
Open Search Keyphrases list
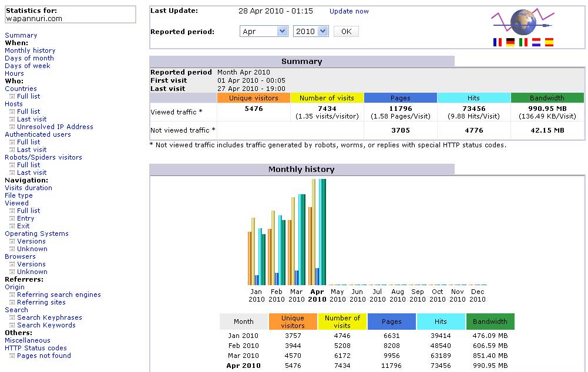(49, 317)
